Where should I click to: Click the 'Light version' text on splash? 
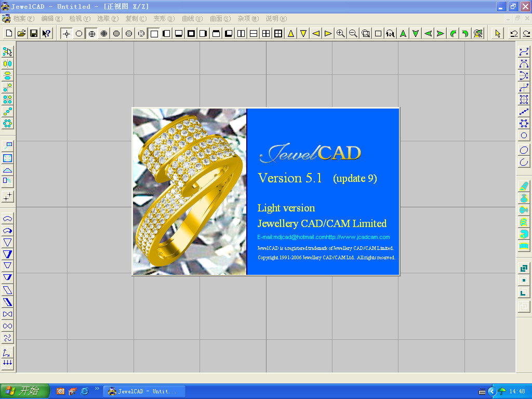286,208
